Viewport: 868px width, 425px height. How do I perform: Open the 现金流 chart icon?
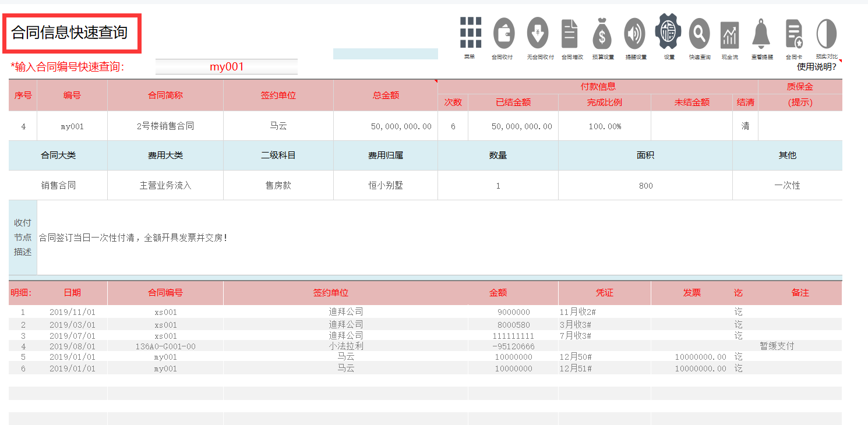[729, 35]
